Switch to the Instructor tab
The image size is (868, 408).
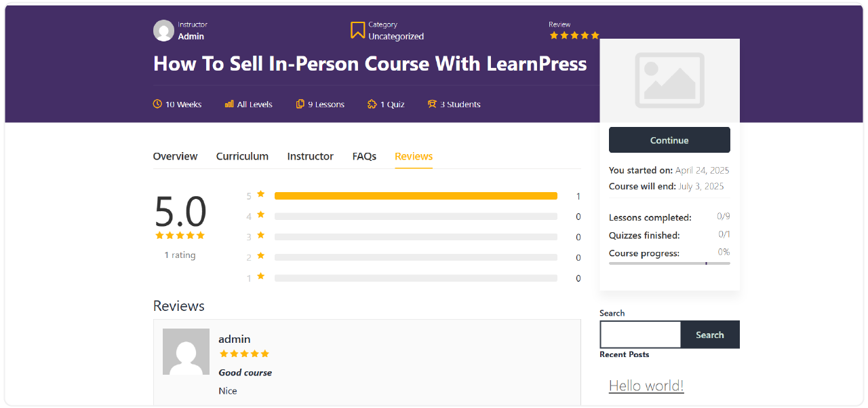[x=310, y=156]
